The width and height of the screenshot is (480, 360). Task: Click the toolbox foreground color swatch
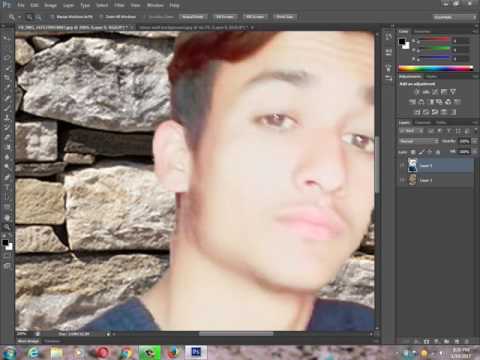(5, 242)
